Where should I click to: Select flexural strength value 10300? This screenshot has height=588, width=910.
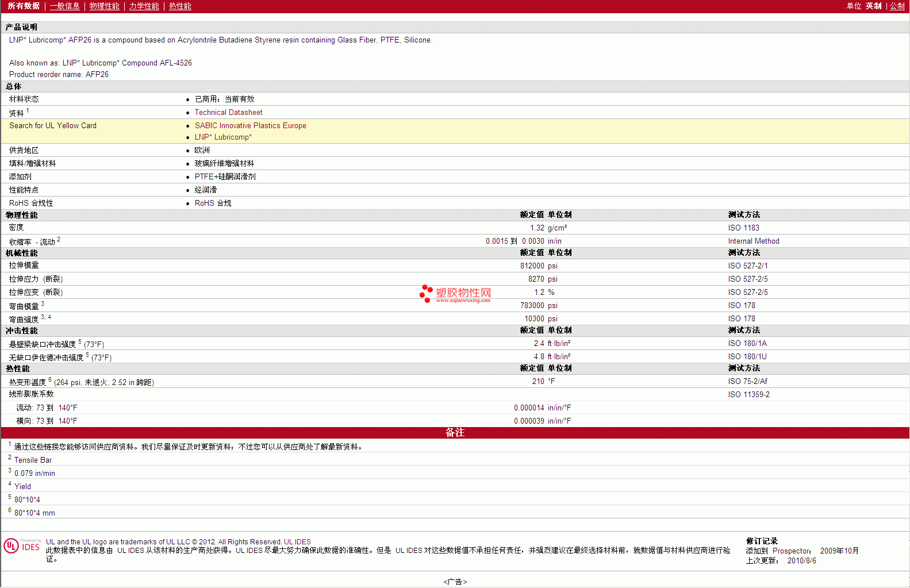click(x=534, y=319)
